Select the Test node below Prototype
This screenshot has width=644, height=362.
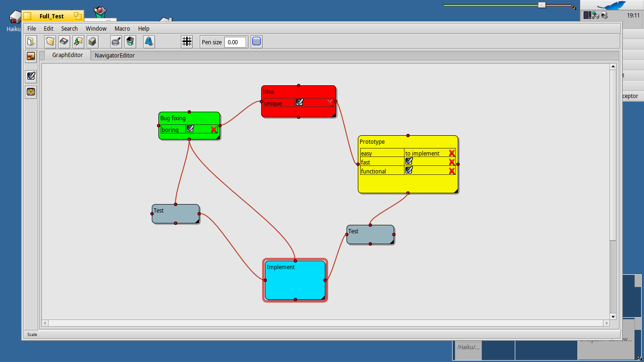[x=370, y=235]
